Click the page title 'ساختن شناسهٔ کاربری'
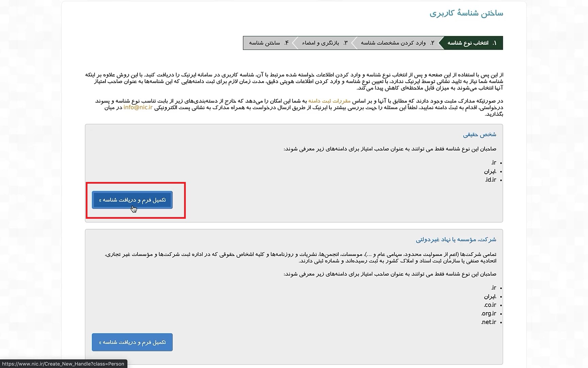 466,13
